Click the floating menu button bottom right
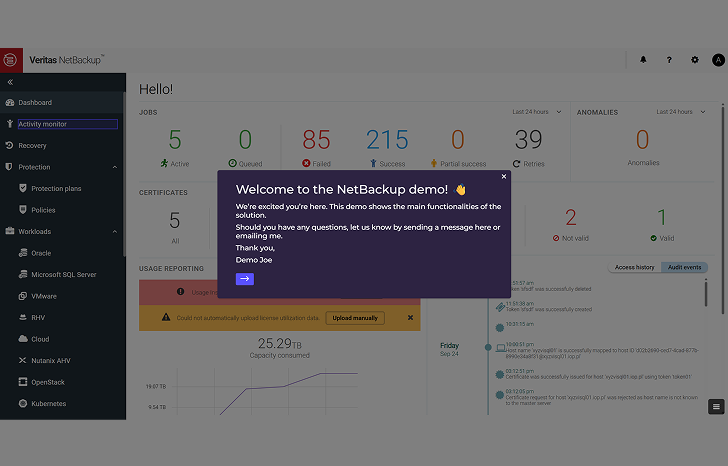The width and height of the screenshot is (728, 466). pyautogui.click(x=716, y=407)
